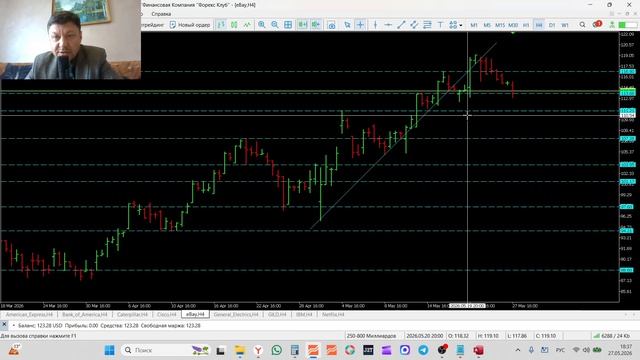Screen dimensions: 640x360
Task: Switch to General_Electric,H4 chart tab
Action: [236, 315]
